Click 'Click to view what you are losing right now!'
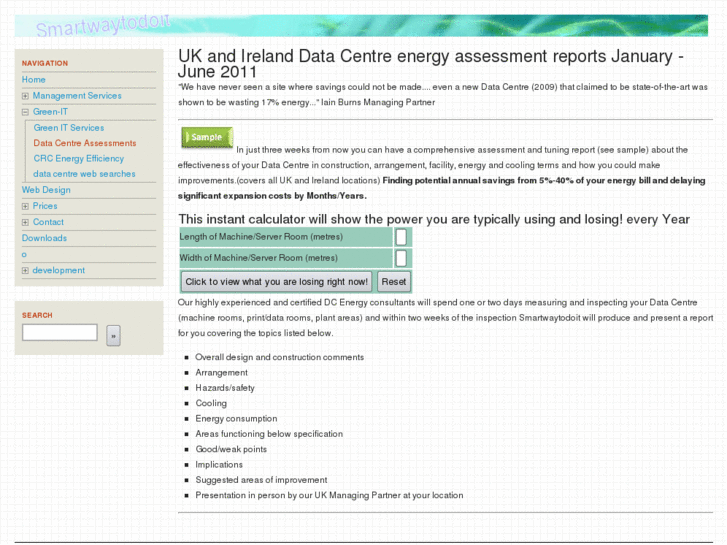This screenshot has width=727, height=545. pyautogui.click(x=276, y=282)
